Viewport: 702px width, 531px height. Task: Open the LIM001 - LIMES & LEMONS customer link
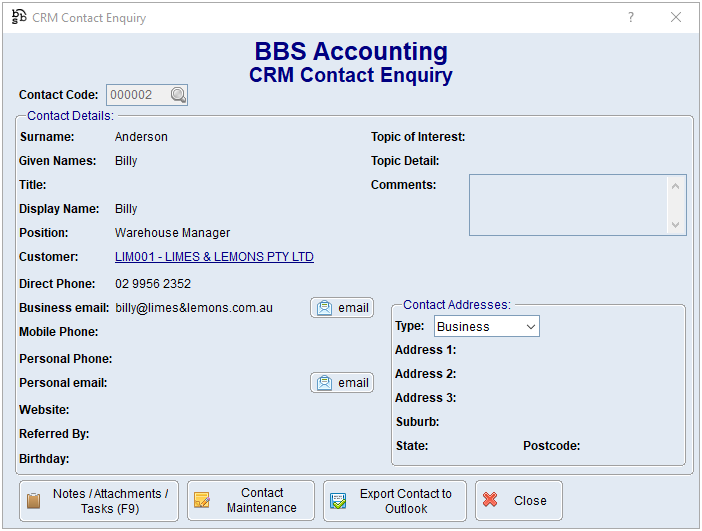[x=214, y=257]
